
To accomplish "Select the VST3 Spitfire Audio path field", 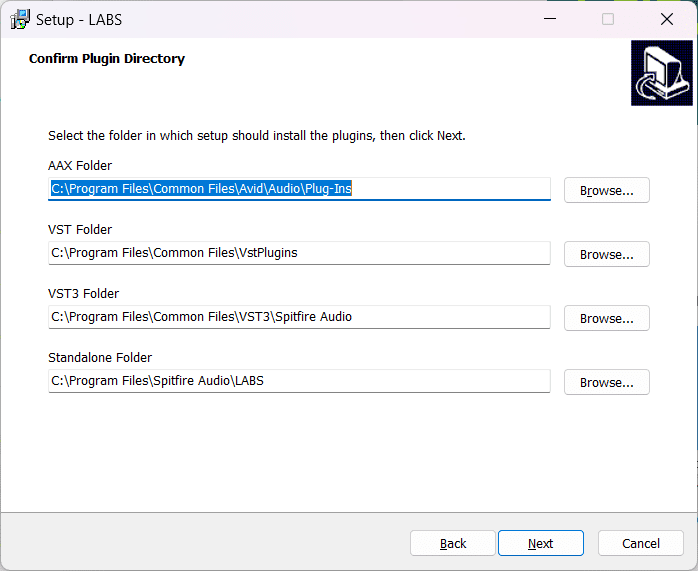I will 299,317.
